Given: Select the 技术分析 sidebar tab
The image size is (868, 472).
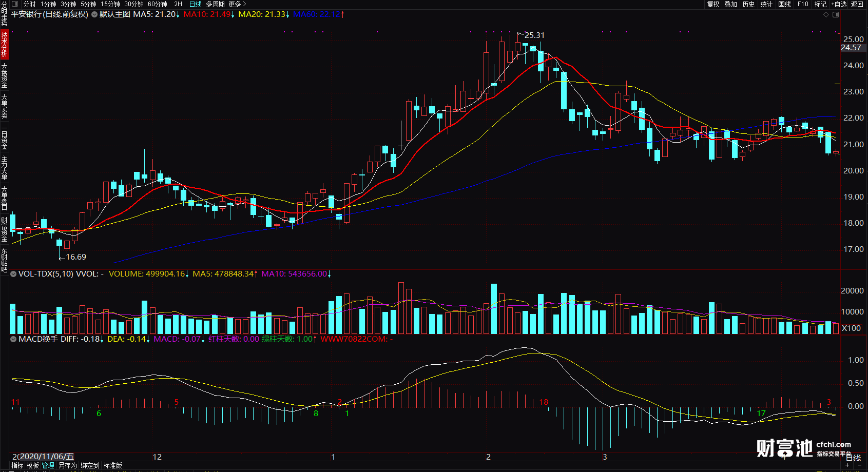Looking at the screenshot, I should (4, 44).
